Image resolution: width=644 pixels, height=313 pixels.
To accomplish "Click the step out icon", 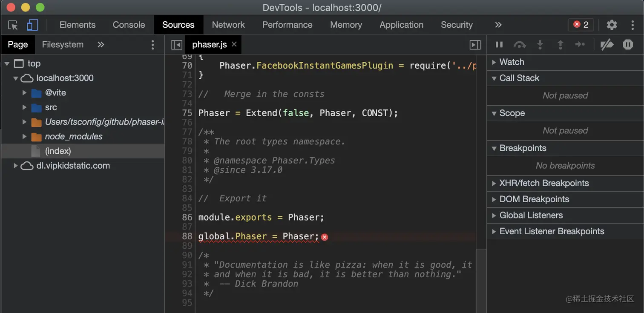I will [x=561, y=45].
